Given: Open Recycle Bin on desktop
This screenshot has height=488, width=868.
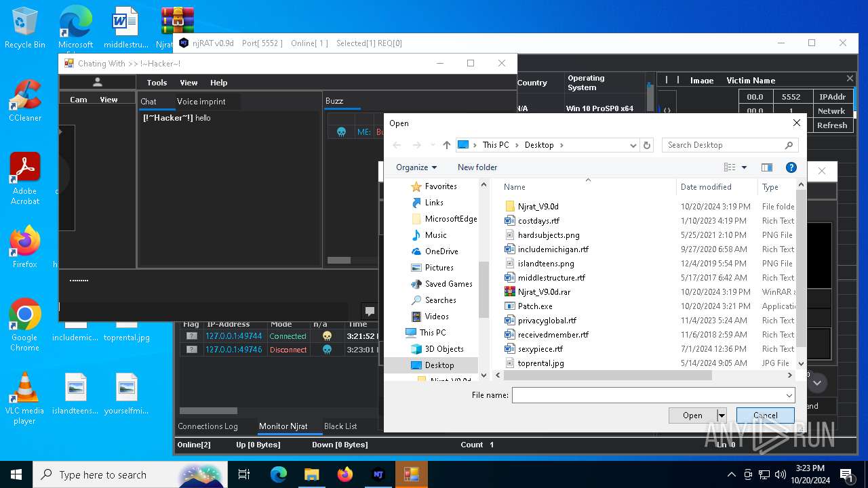Looking at the screenshot, I should [25, 28].
